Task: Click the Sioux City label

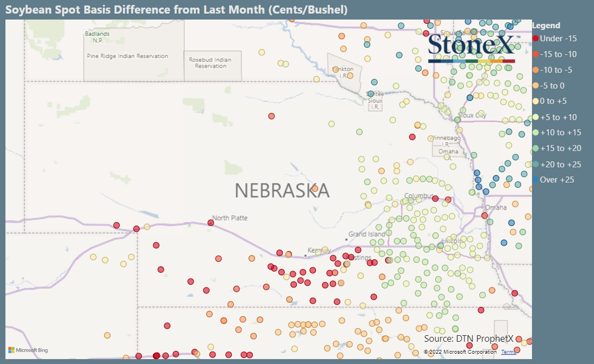Action: tap(472, 115)
